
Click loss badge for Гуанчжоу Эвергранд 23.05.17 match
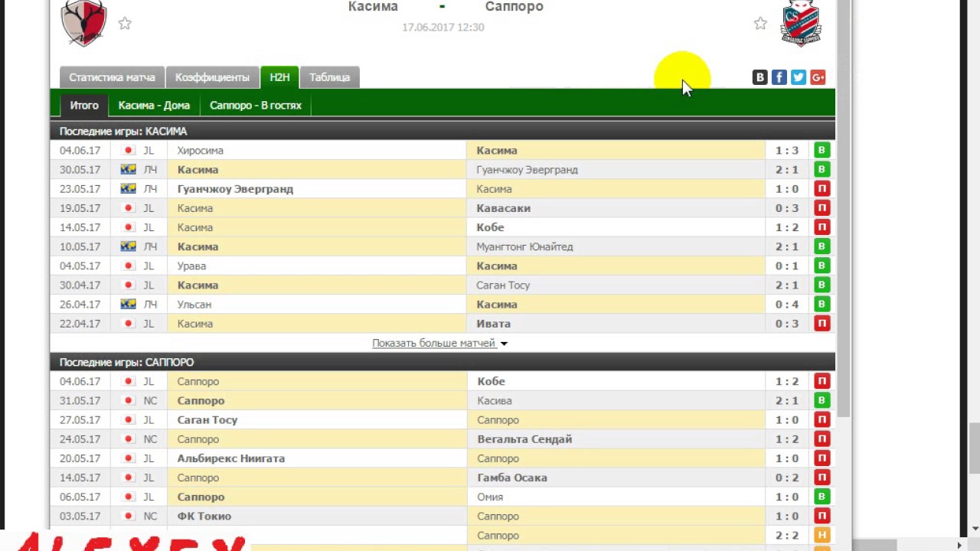822,189
